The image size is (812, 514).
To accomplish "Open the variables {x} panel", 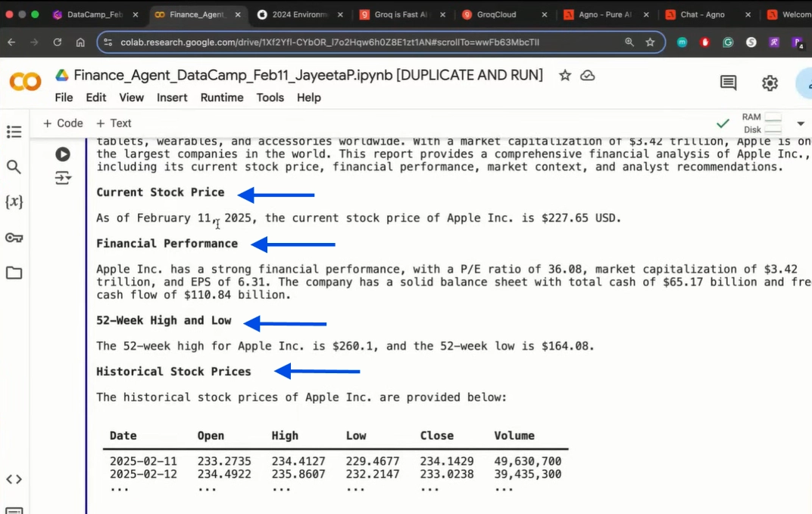I will [x=14, y=201].
